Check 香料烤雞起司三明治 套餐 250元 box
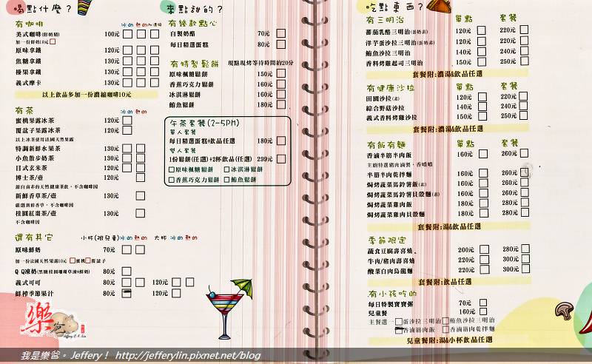Viewport: 592px width, 364px height. (525, 61)
